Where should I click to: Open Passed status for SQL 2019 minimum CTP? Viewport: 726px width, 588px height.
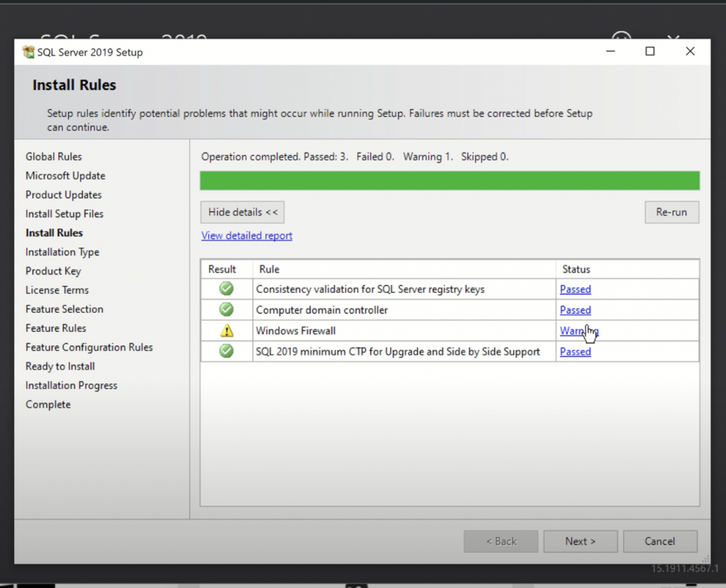pos(576,352)
